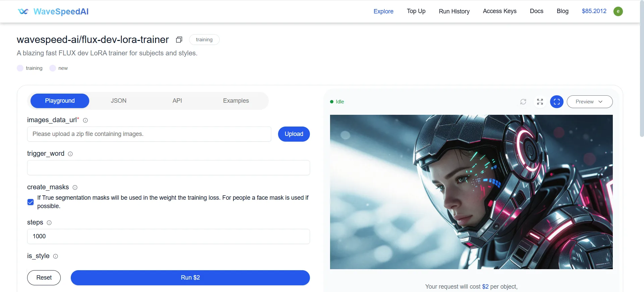Toggle the create_masks checkbox
This screenshot has height=292, width=644.
(x=31, y=202)
